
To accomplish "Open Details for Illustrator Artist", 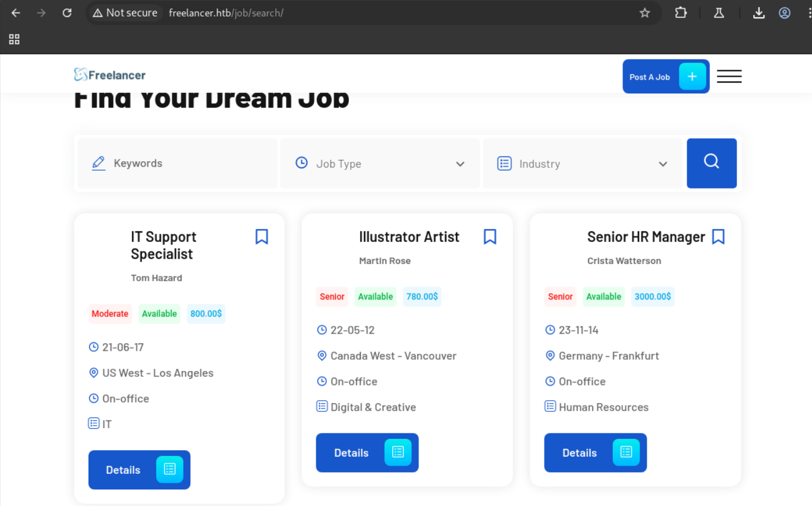I will (367, 452).
